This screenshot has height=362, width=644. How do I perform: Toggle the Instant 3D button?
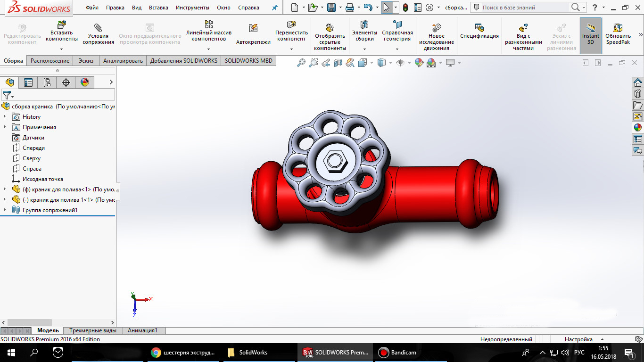(591, 36)
